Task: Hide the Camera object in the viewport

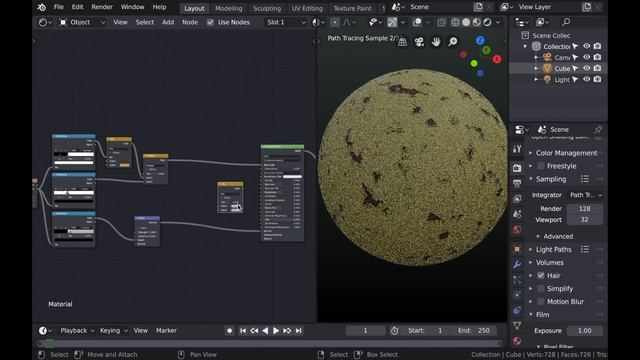Action: coord(587,58)
